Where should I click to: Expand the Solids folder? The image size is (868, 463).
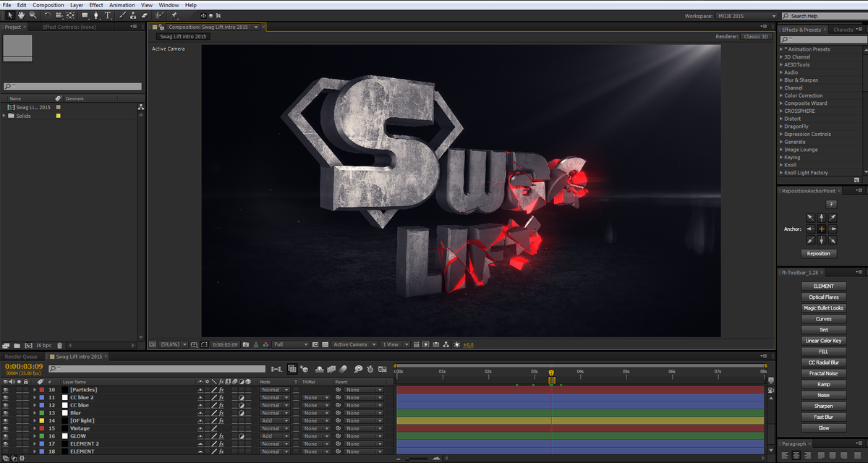[4, 116]
